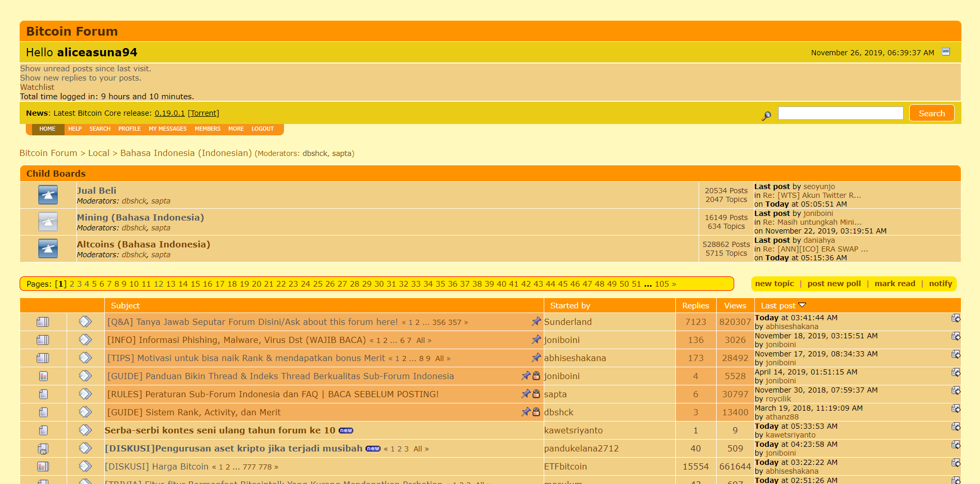The height and width of the screenshot is (484, 980).
Task: Click the folder icon of INFO Phishing row
Action: 43,340
